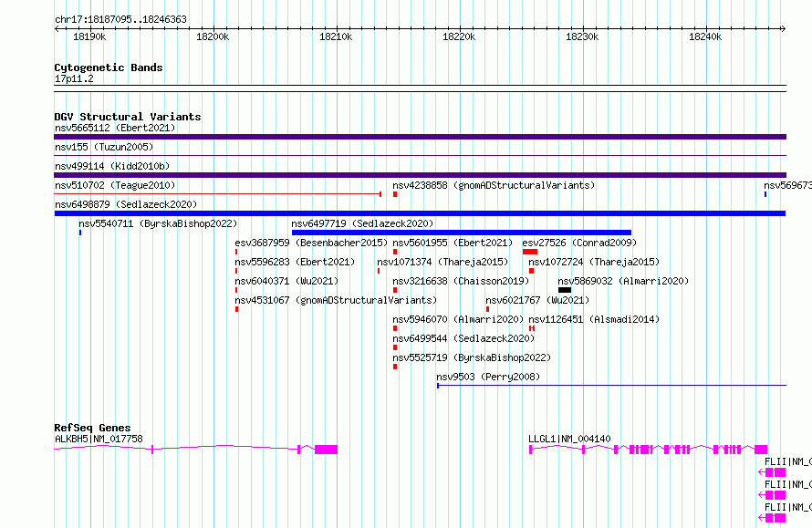Screen dimensions: 812x528
Task: Click nsv5540711 (ByrskaBishop2022) label
Action: [x=158, y=223]
